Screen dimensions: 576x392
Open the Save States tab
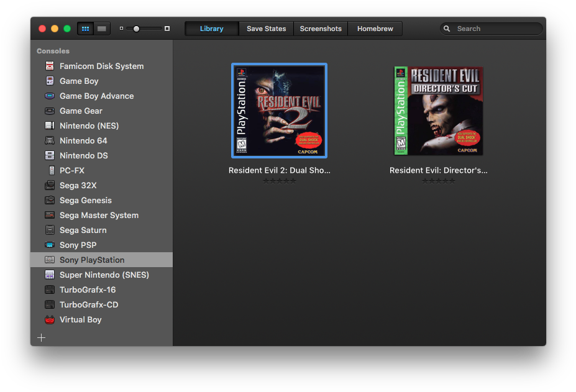pos(267,29)
